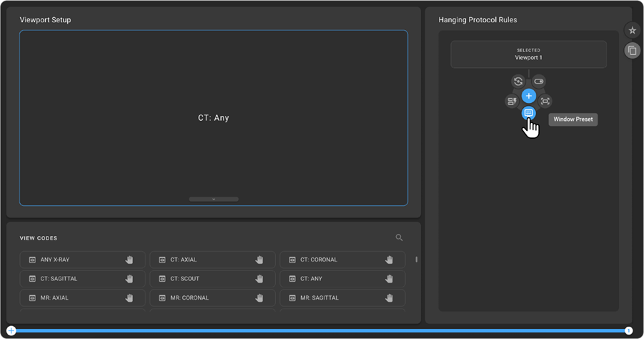Search view codes with magnifier icon
Image resolution: width=644 pixels, height=339 pixels.
(x=399, y=237)
